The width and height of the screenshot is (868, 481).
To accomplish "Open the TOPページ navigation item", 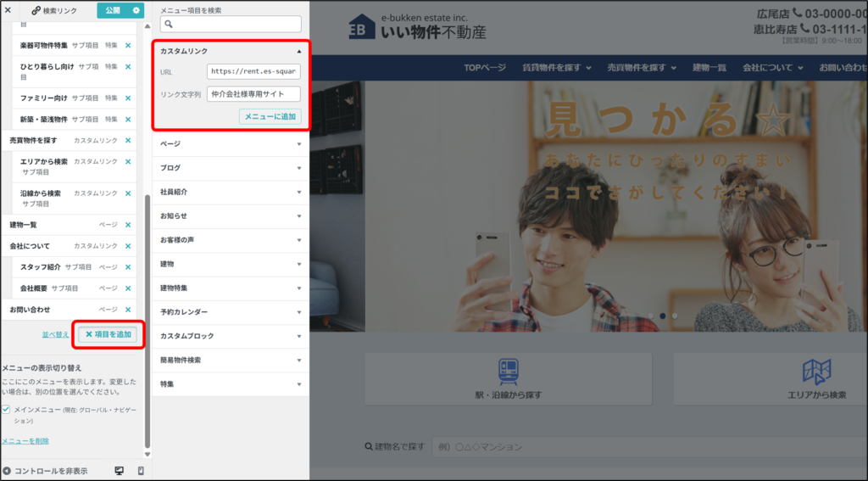I will tap(486, 68).
